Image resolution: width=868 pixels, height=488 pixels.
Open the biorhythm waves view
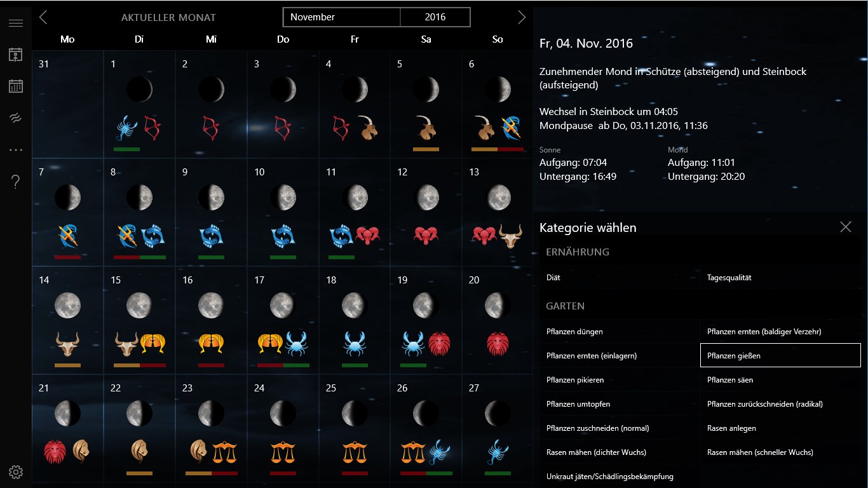(x=15, y=118)
